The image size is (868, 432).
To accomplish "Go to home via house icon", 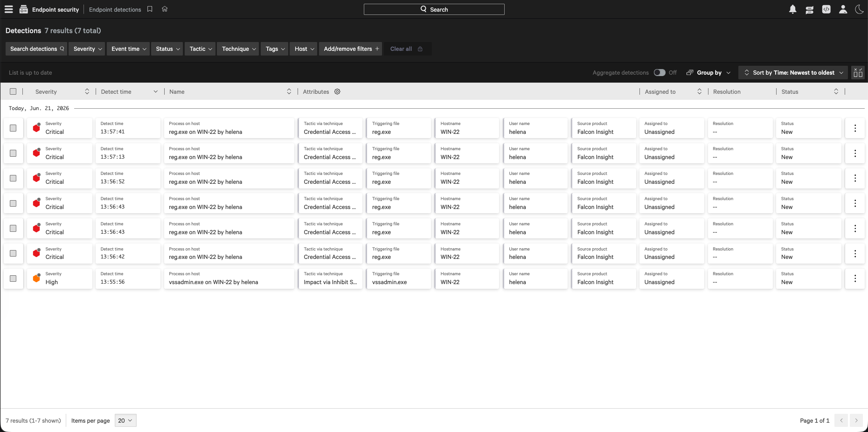I will pos(165,9).
